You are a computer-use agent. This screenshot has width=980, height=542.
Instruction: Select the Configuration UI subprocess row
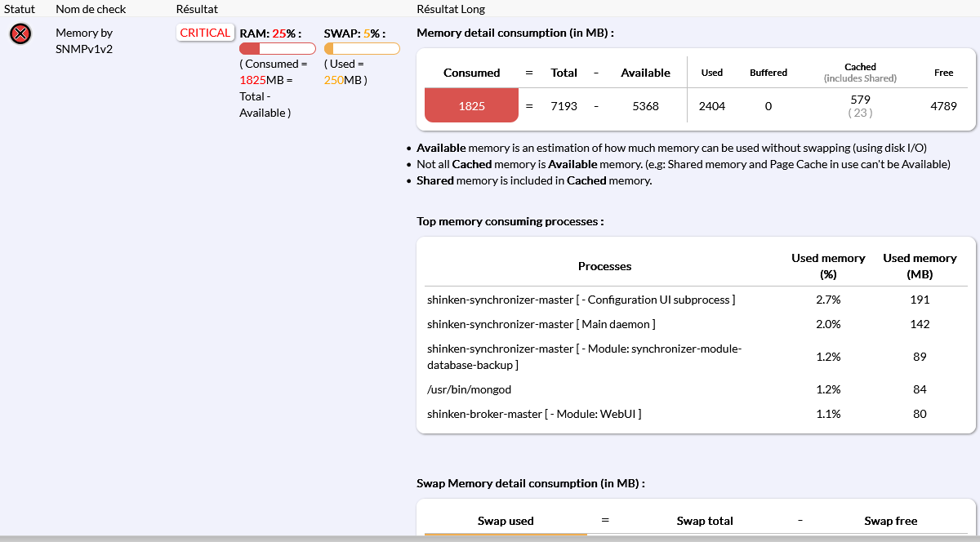click(x=581, y=300)
